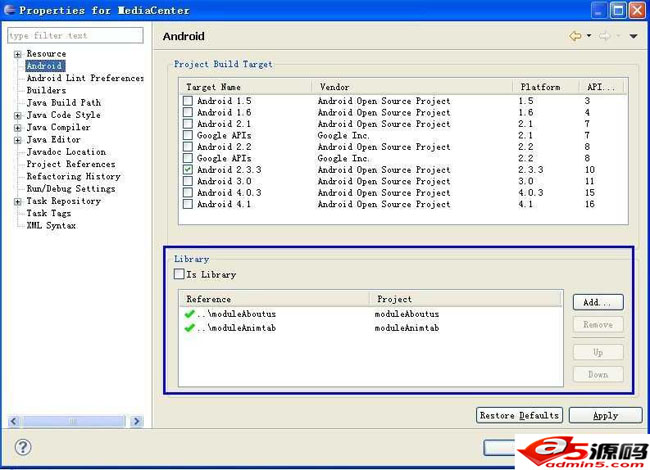The height and width of the screenshot is (470, 650).
Task: Click the Apply button
Action: tap(605, 415)
